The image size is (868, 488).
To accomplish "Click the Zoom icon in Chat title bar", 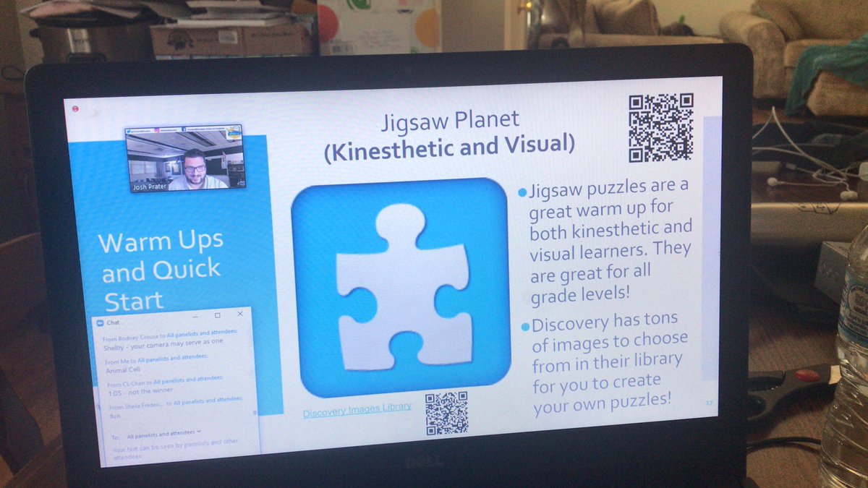I will coord(100,322).
